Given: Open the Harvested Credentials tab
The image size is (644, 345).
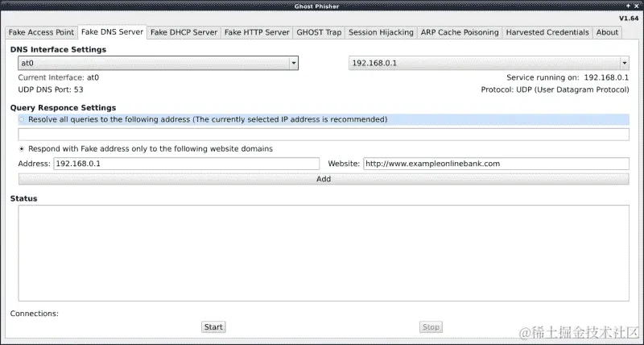Looking at the screenshot, I should click(547, 32).
